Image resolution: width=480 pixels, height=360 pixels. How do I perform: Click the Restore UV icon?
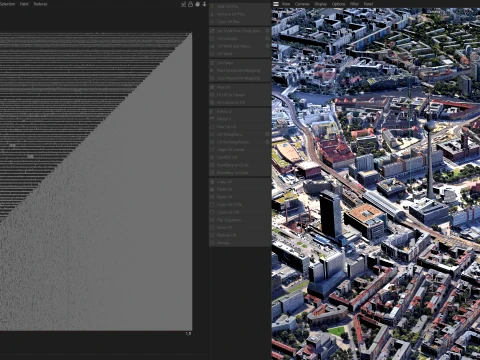[x=212, y=235]
